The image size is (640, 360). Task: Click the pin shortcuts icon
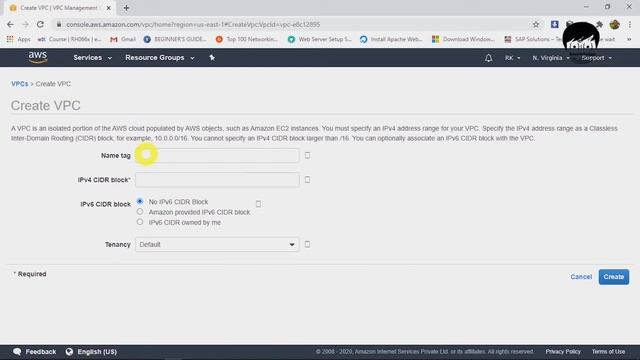(x=212, y=58)
